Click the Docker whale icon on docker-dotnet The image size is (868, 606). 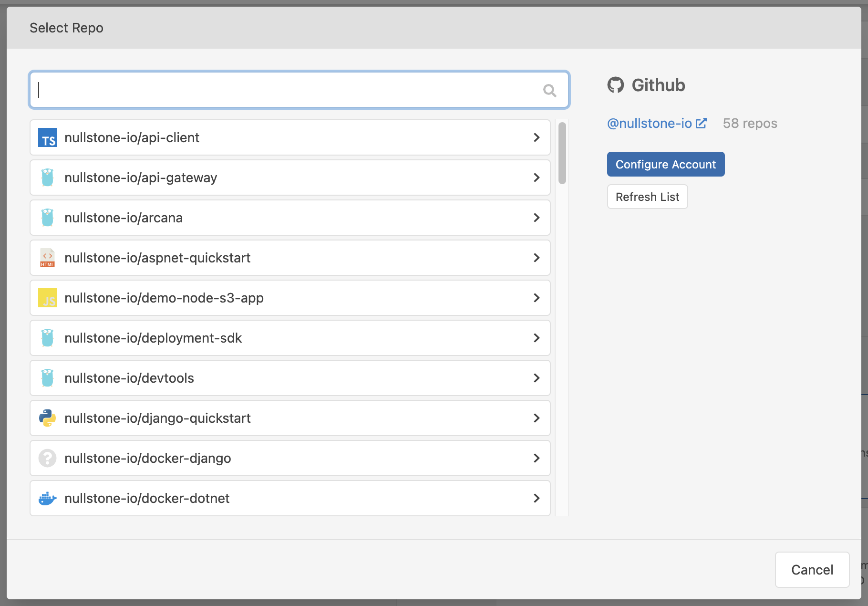tap(47, 498)
